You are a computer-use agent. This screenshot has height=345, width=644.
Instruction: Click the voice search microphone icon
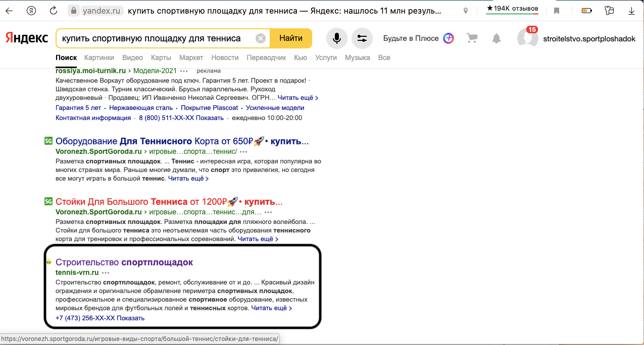(x=336, y=38)
